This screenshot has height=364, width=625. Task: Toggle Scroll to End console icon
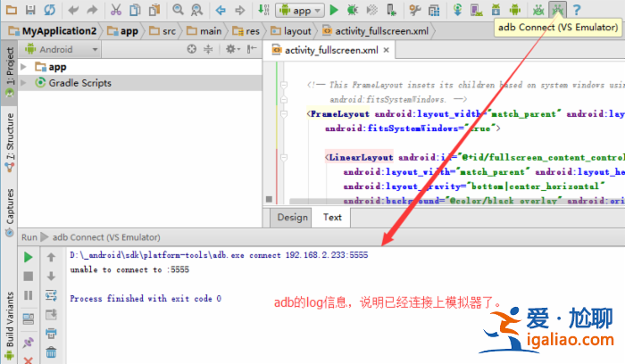pyautogui.click(x=51, y=315)
